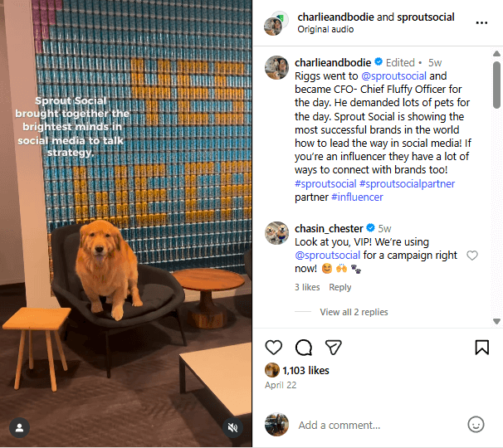The height and width of the screenshot is (448, 503).
Task: Show tagged people via the person icon
Action: pyautogui.click(x=20, y=427)
